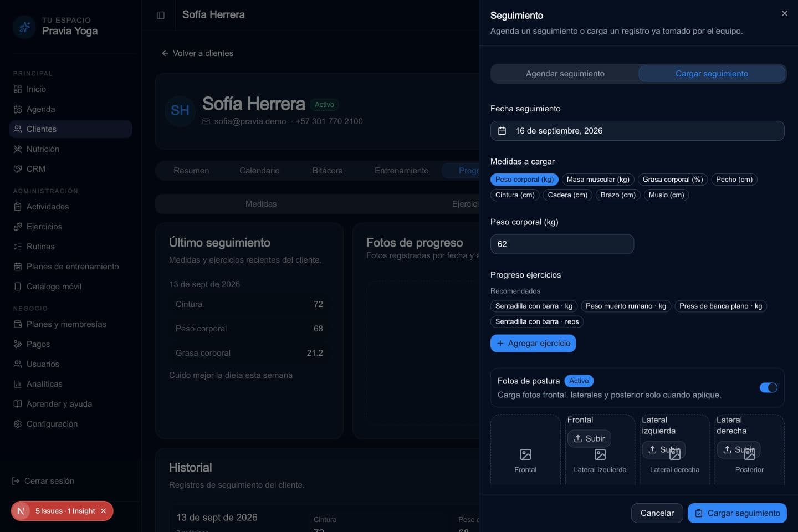
Task: Click the Aprender y ayuda book icon
Action: pos(18,404)
